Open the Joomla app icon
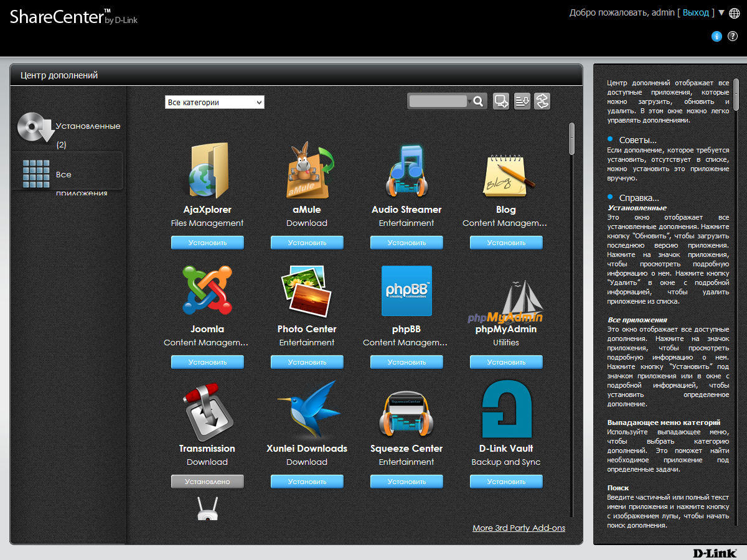Viewport: 747px width, 560px height. pos(207,290)
